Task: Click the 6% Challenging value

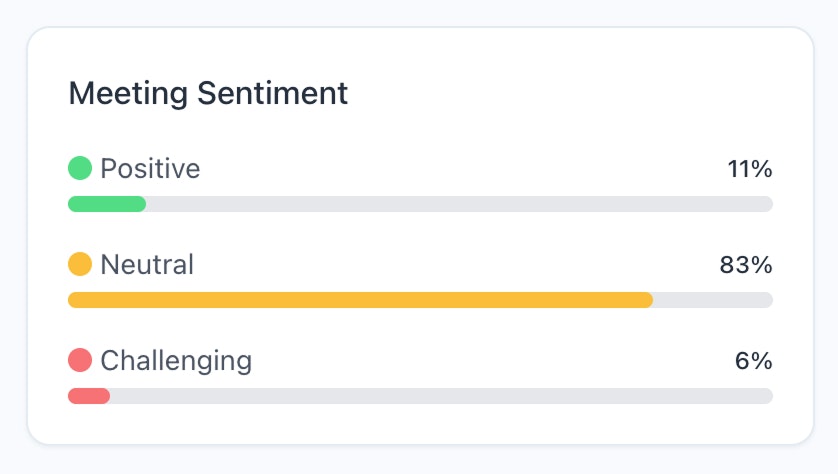Action: (754, 360)
